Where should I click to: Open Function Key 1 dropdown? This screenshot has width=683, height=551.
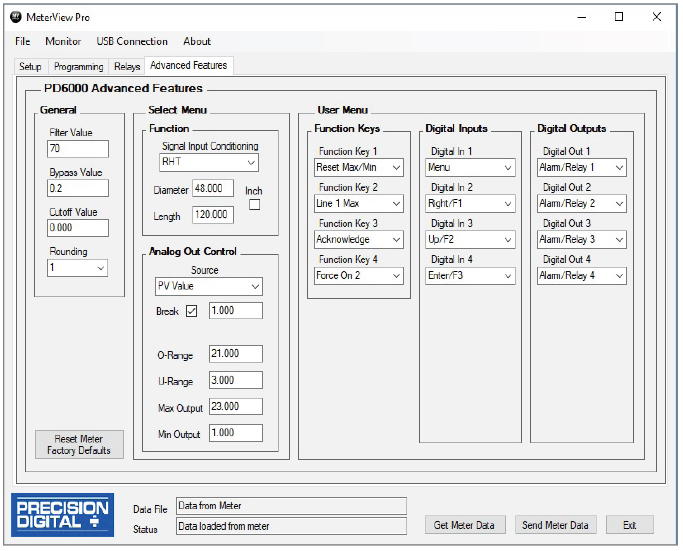(358, 168)
